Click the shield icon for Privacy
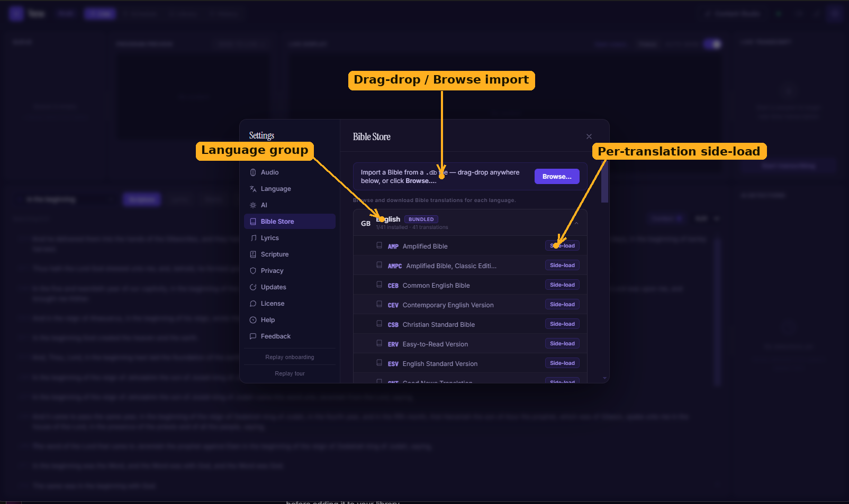849x504 pixels. tap(253, 271)
